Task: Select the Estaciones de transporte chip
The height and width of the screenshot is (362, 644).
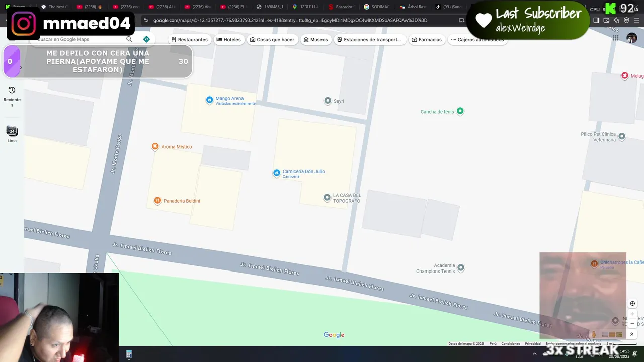Action: tap(369, 40)
